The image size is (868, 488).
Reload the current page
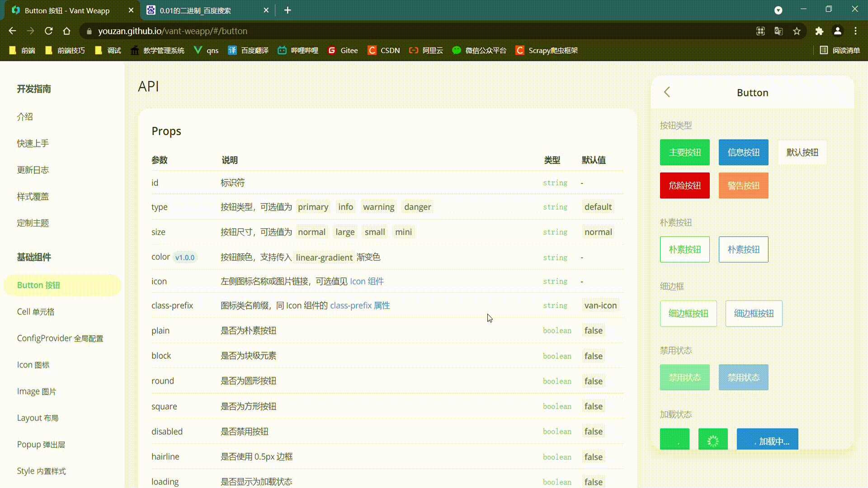click(x=48, y=31)
